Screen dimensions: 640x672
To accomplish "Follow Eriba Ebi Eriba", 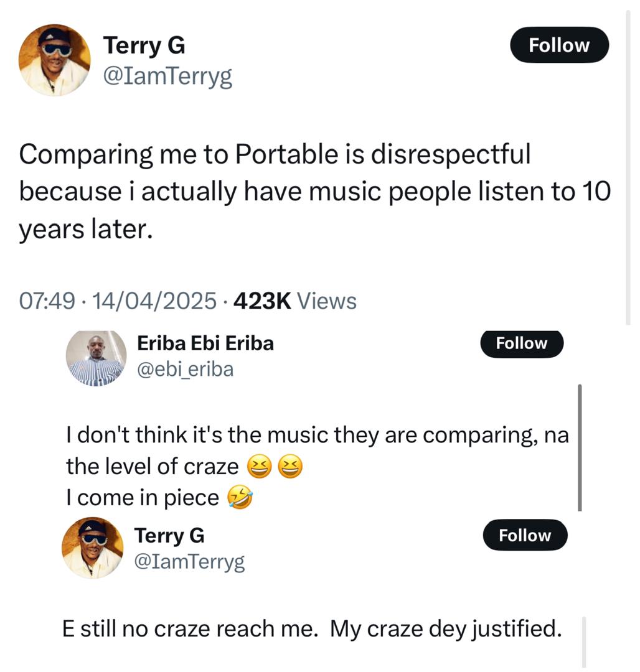I will pos(521,343).
